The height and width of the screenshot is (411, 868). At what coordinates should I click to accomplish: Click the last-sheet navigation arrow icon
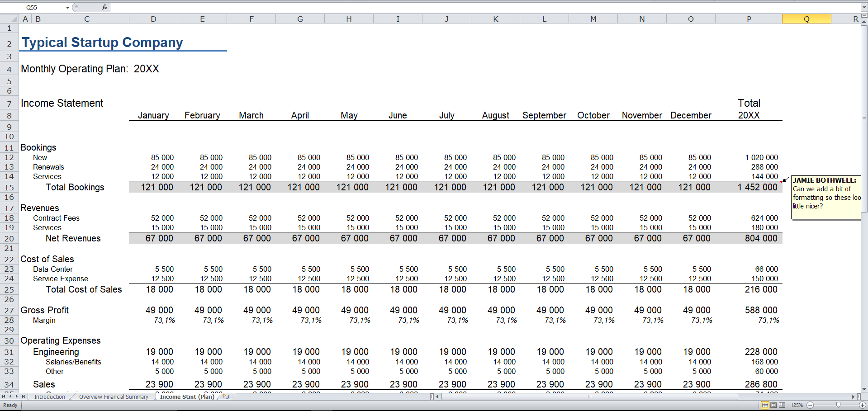(x=24, y=397)
